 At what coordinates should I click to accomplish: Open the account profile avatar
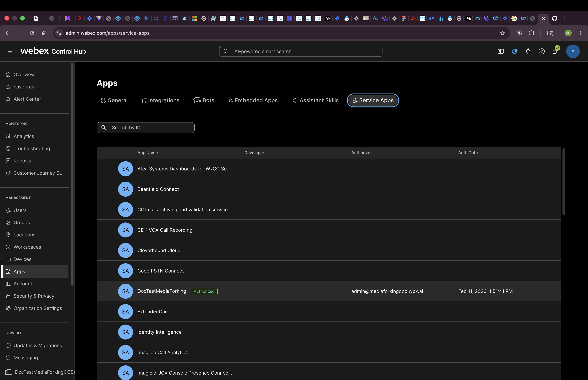pos(573,51)
